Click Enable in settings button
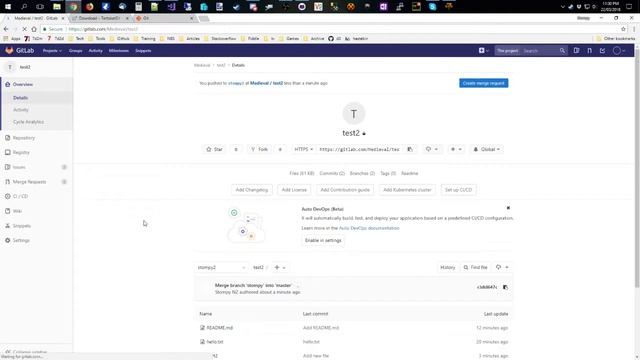The width and height of the screenshot is (640, 360). [323, 240]
